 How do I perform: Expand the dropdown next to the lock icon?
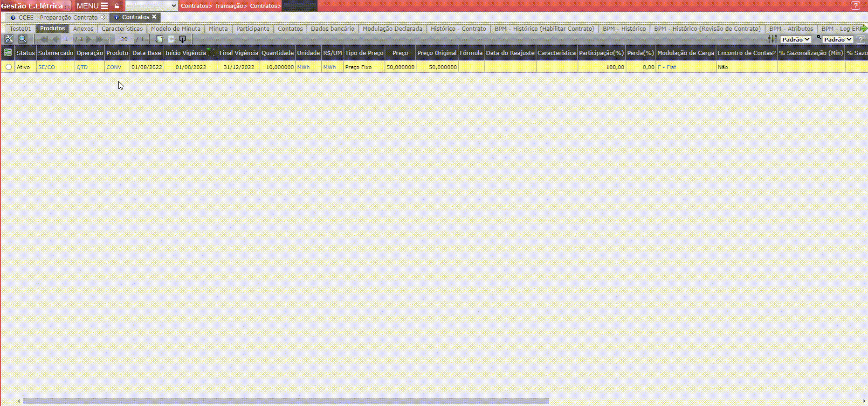[152, 6]
